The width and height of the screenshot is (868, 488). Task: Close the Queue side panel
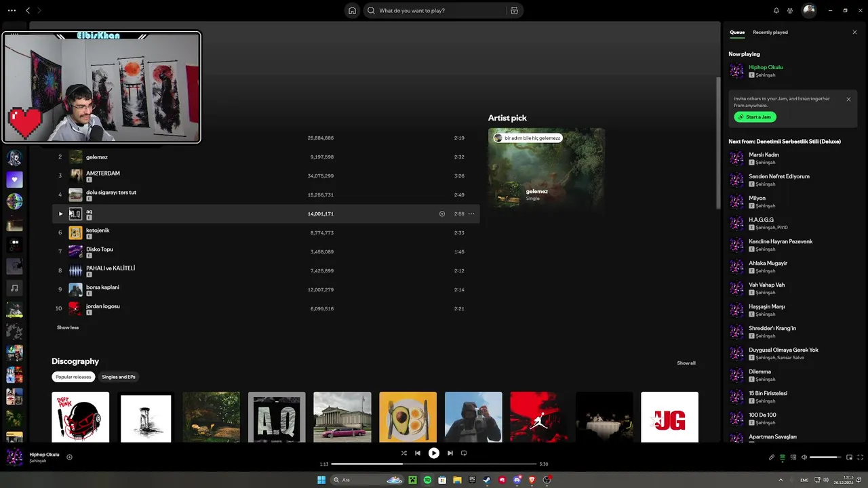point(854,33)
